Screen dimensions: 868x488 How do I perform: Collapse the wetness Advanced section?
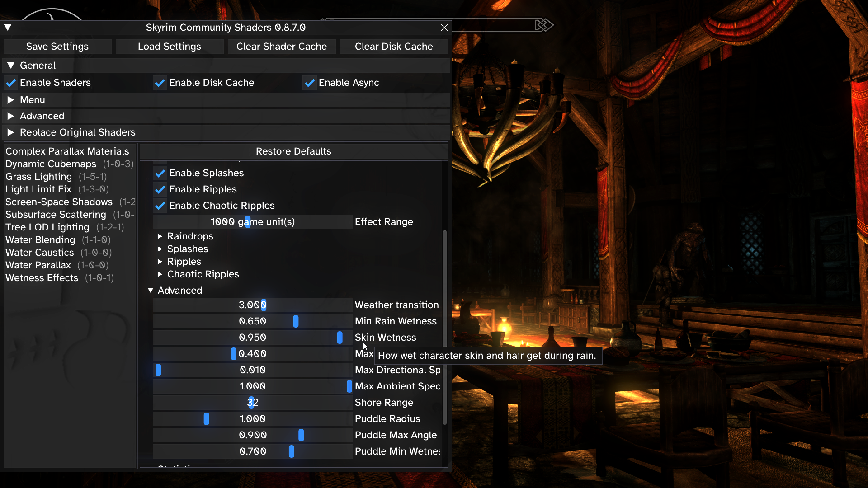[x=151, y=291]
